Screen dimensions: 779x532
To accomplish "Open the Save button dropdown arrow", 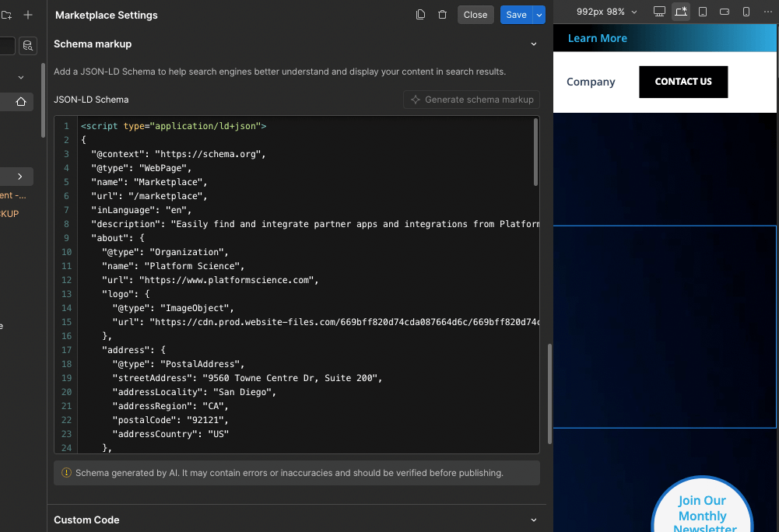I will tap(539, 15).
